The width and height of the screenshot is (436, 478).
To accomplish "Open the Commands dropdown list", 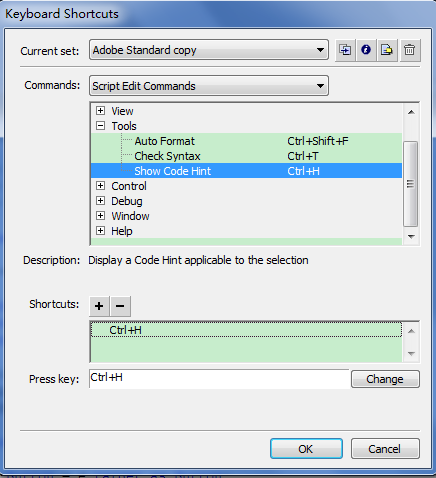I will (209, 86).
